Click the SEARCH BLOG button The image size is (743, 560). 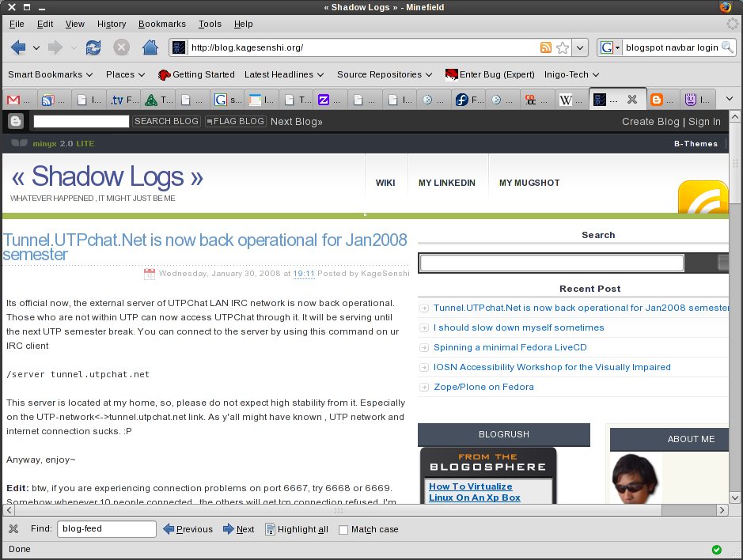click(166, 121)
